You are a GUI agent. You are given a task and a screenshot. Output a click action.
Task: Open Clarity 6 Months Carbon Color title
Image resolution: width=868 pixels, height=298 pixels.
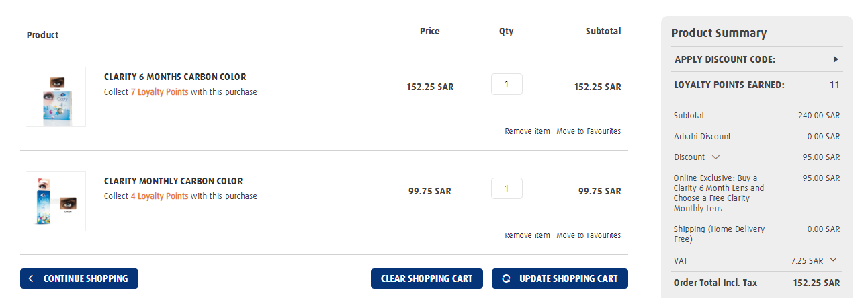click(175, 77)
